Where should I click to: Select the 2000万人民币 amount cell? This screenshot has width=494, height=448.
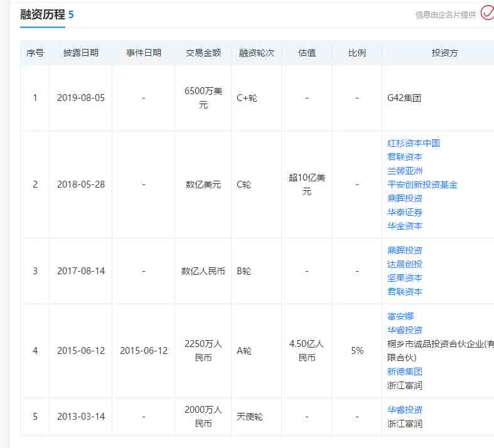[x=203, y=417]
